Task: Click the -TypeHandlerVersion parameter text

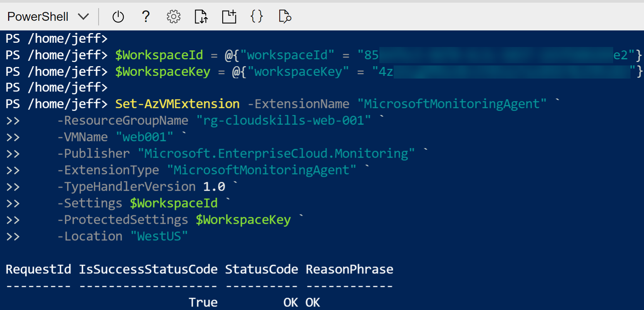Action: point(126,187)
